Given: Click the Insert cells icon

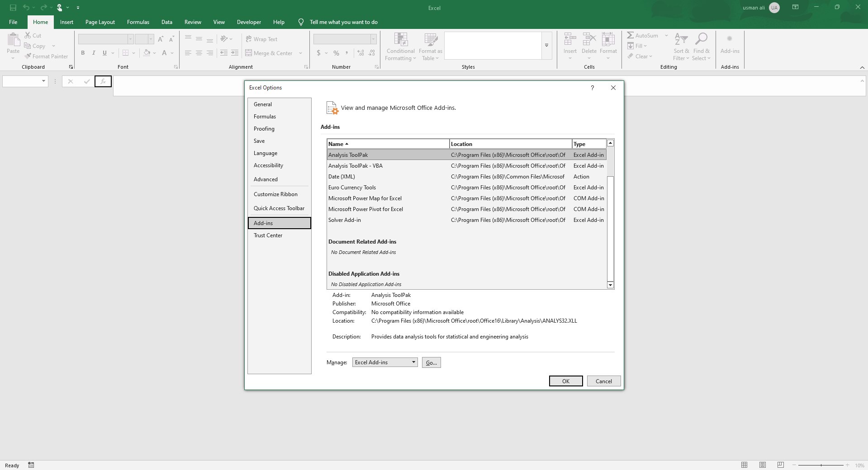Looking at the screenshot, I should (570, 40).
